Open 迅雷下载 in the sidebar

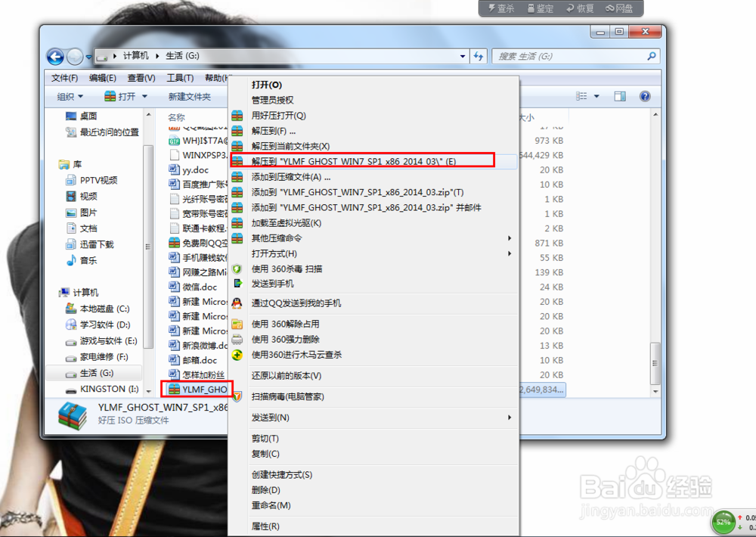point(90,244)
